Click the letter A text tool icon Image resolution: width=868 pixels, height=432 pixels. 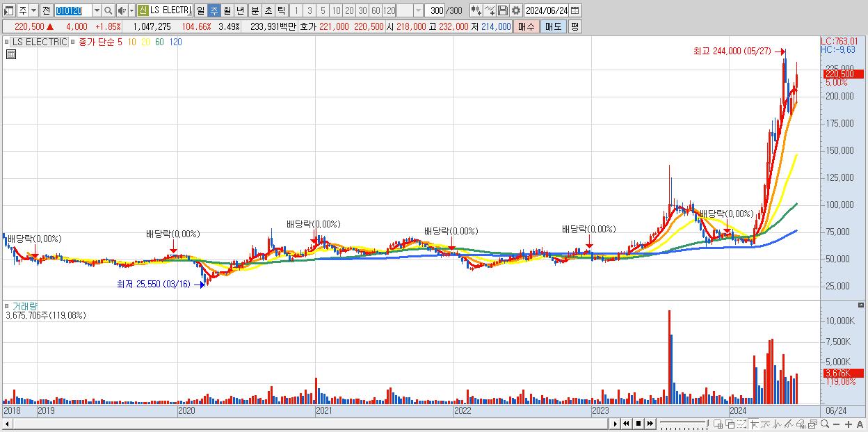pyautogui.click(x=860, y=424)
